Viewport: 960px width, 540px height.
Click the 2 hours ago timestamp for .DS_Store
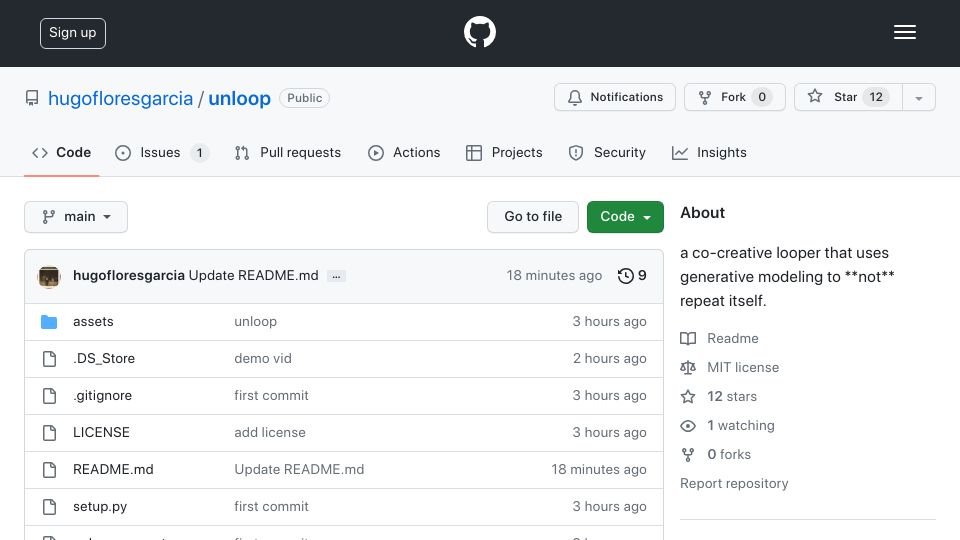pos(609,358)
